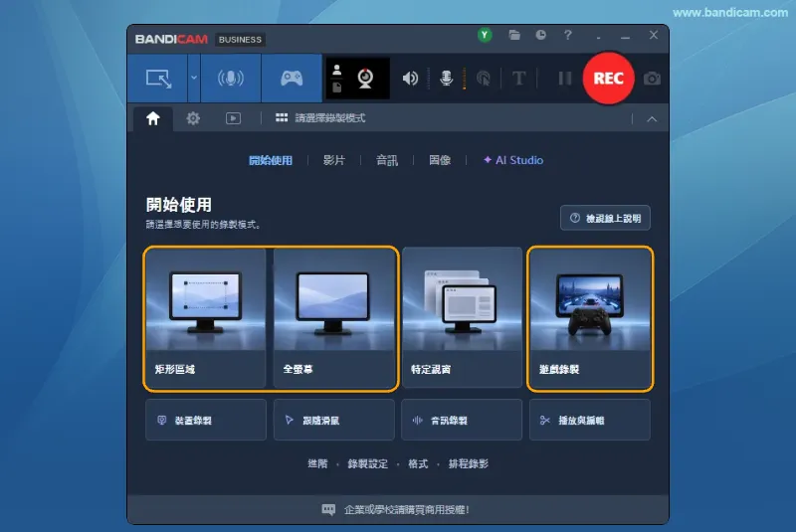Viewport: 796px width, 532px height.
Task: Click the 音訊錄製 button
Action: point(462,420)
